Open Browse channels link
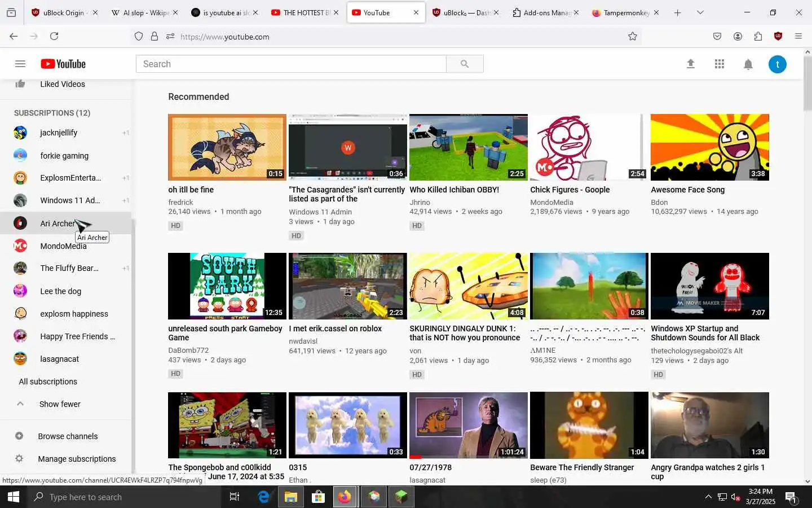Image resolution: width=812 pixels, height=508 pixels. [68, 436]
